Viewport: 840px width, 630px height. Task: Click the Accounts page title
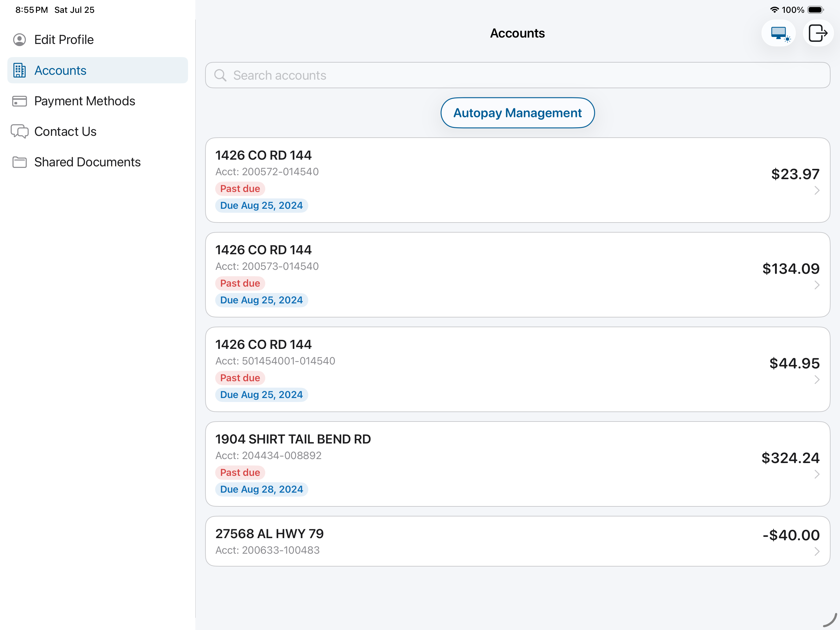click(x=517, y=33)
